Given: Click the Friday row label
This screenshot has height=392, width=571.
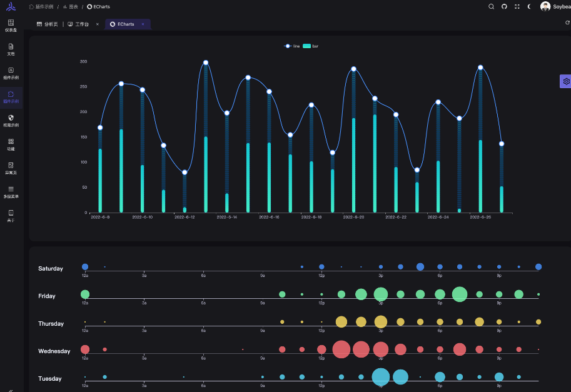Looking at the screenshot, I should point(47,296).
